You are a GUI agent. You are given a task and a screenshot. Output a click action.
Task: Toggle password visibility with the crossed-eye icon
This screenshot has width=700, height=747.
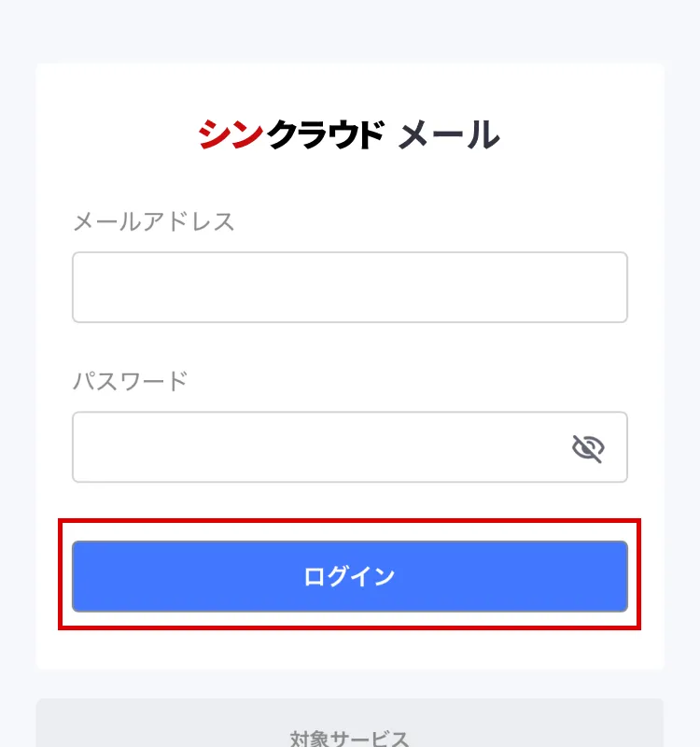click(588, 448)
